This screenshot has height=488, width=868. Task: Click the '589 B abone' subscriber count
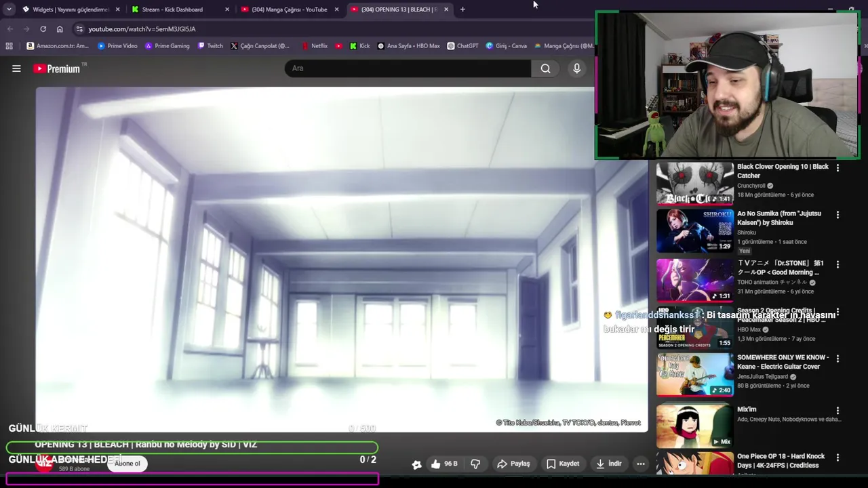coord(74,469)
